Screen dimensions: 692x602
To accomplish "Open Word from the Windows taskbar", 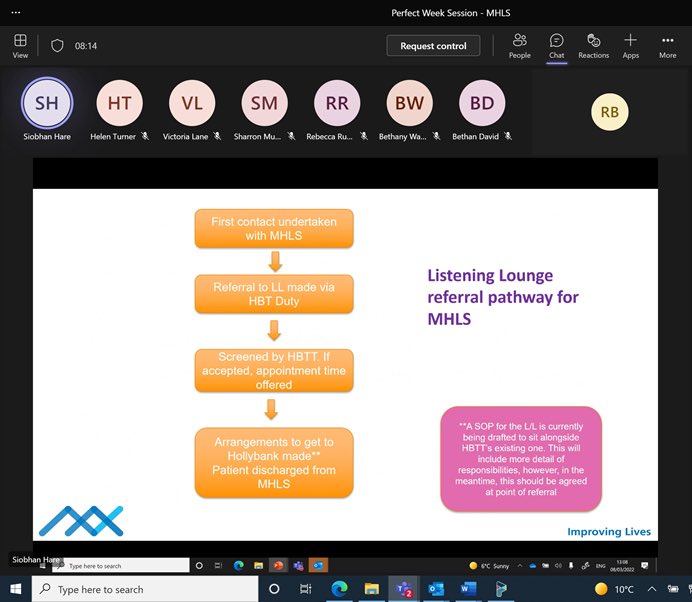I will [x=468, y=589].
